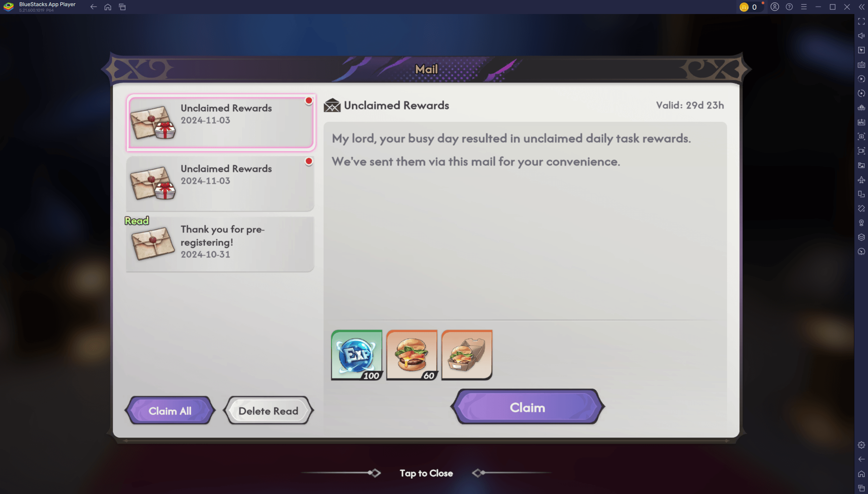Screen dimensions: 868x494
Task: Click the Claim All button
Action: [170, 411]
